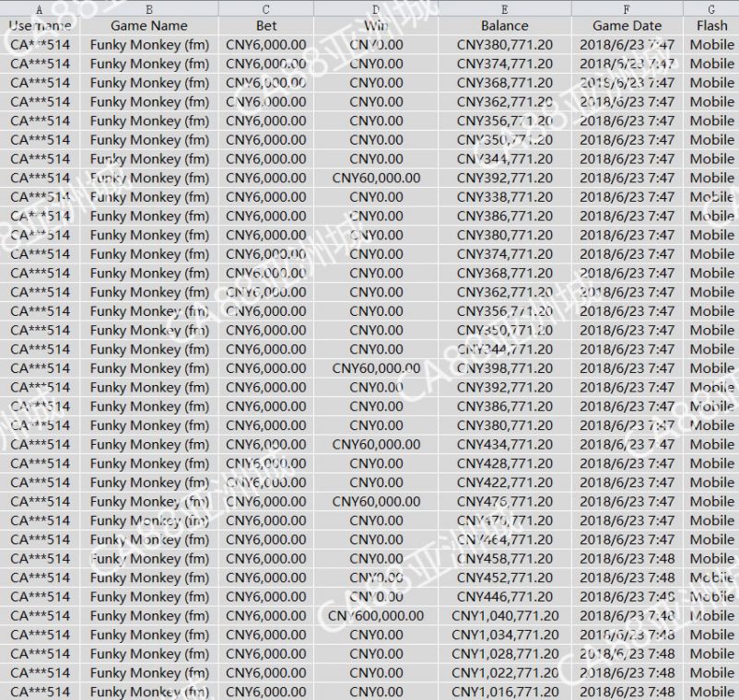
Task: Select the CNY600,000.00 win cell
Action: point(376,615)
